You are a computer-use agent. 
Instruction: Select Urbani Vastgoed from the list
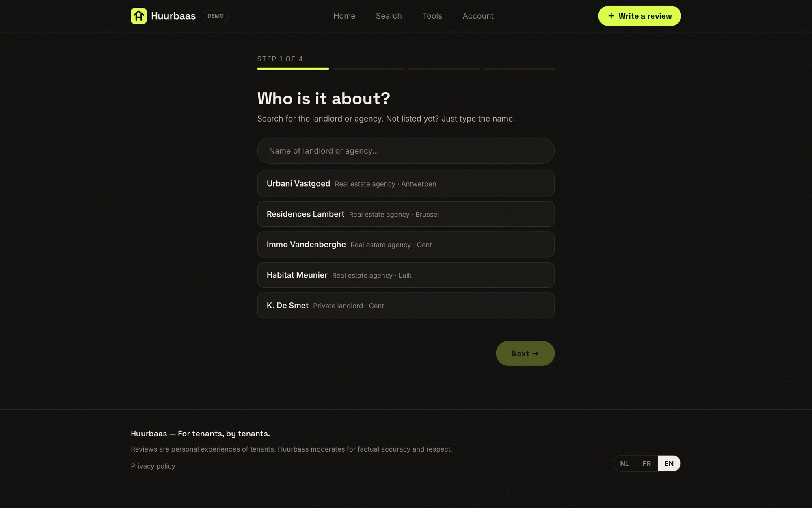coord(406,184)
